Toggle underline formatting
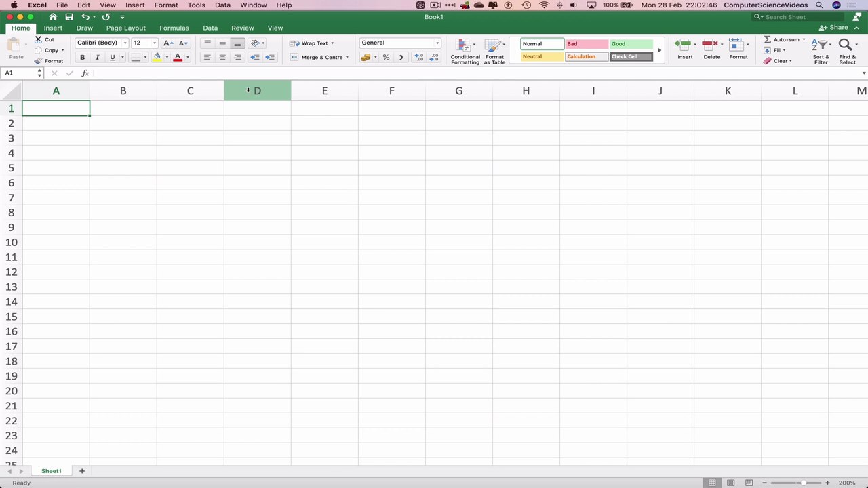This screenshot has height=488, width=868. (113, 58)
